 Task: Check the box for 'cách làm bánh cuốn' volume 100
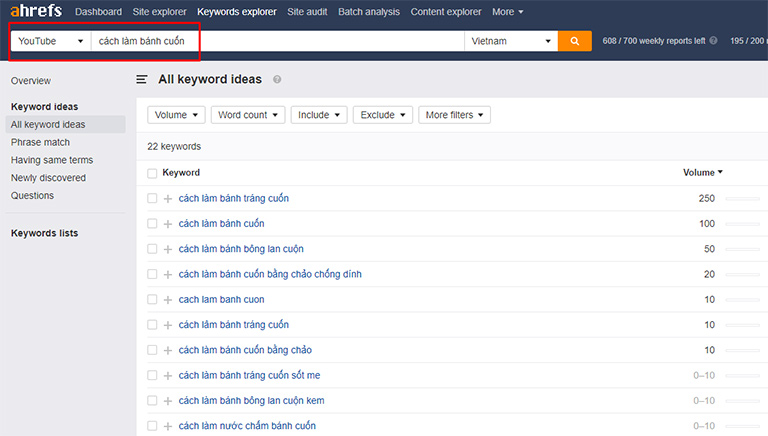pos(152,223)
